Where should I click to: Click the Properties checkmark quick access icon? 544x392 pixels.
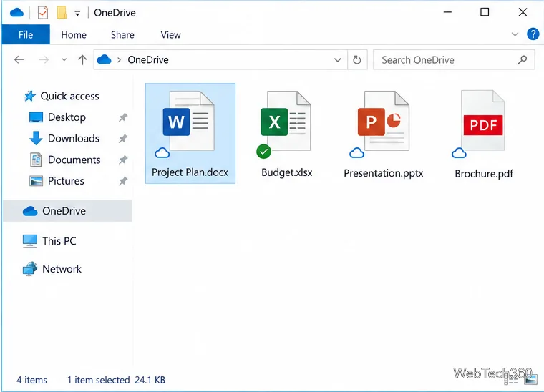pyautogui.click(x=43, y=13)
